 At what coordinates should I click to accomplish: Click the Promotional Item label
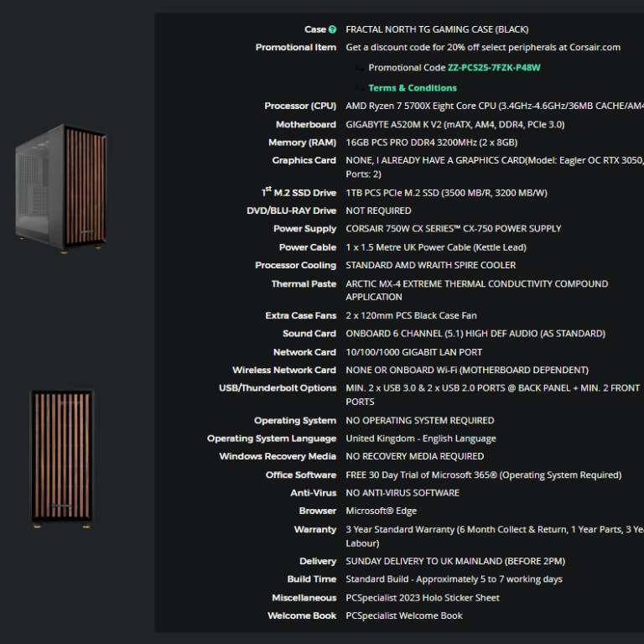pyautogui.click(x=296, y=47)
